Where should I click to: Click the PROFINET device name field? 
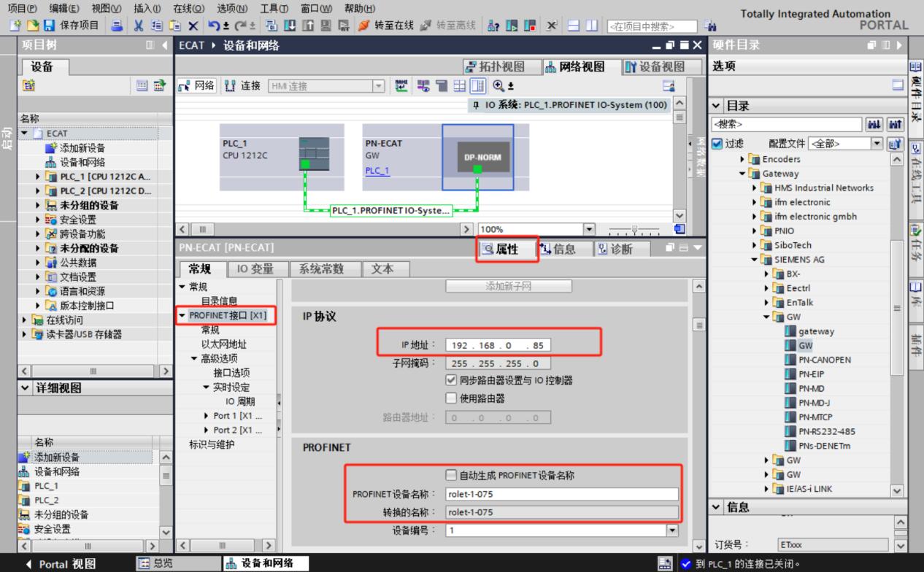pyautogui.click(x=563, y=494)
